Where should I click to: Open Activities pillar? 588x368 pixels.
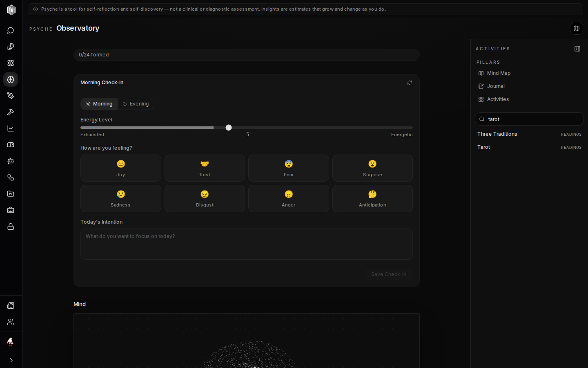529,99
